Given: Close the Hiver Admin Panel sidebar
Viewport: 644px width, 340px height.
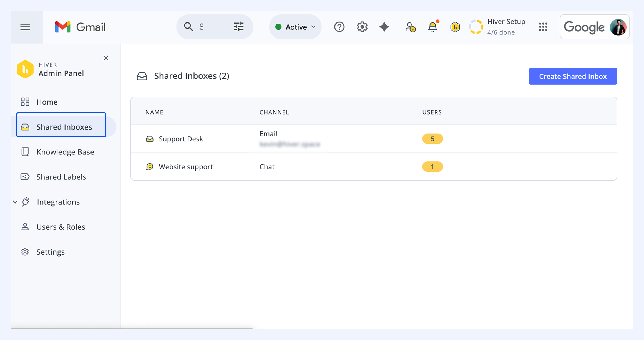Looking at the screenshot, I should [x=106, y=58].
